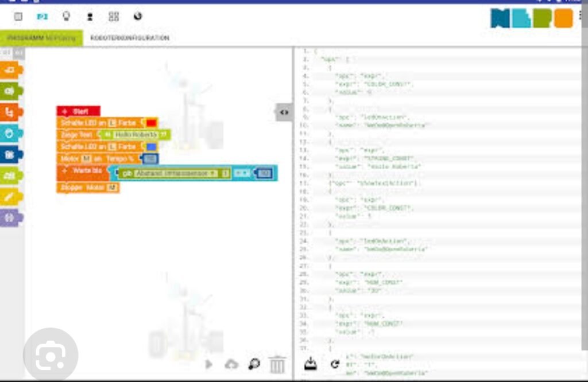Screen dimensions: 588x382
Task: Open the Google Lens camera search icon
Action: click(x=51, y=357)
